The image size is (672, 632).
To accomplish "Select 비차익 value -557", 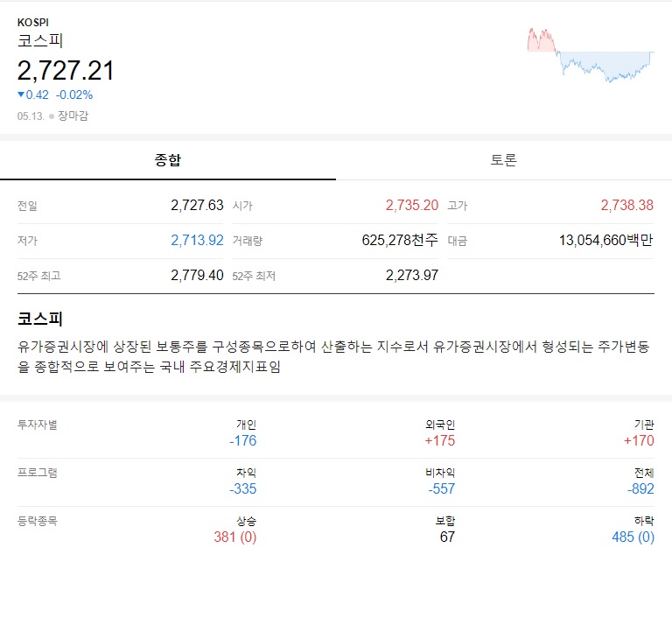I will pyautogui.click(x=441, y=488).
